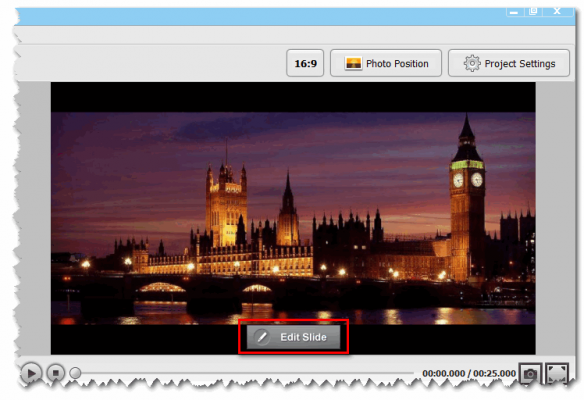This screenshot has width=584, height=400.
Task: Start slideshow playback with the play button
Action: 31,373
